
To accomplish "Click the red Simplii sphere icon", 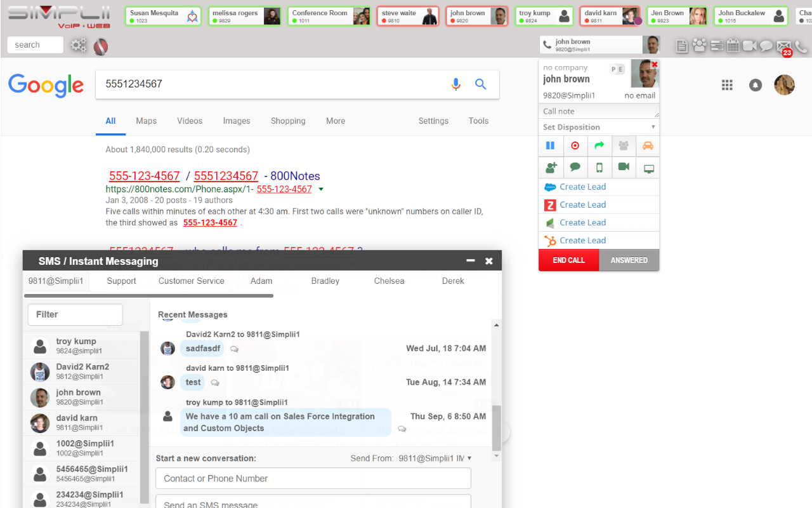I will (100, 46).
